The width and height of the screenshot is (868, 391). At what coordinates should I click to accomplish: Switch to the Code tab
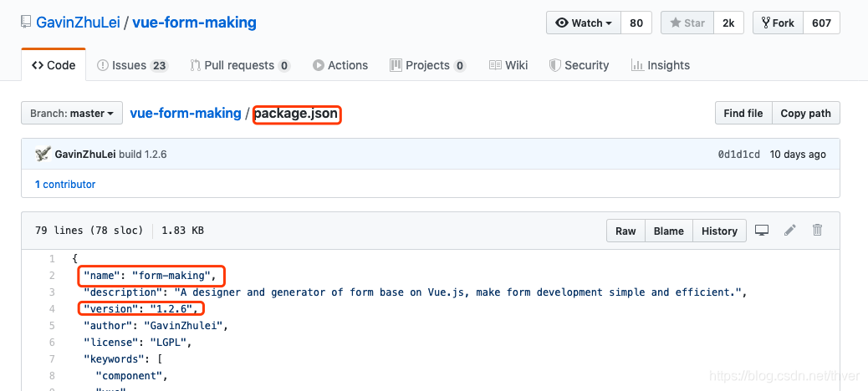click(54, 65)
